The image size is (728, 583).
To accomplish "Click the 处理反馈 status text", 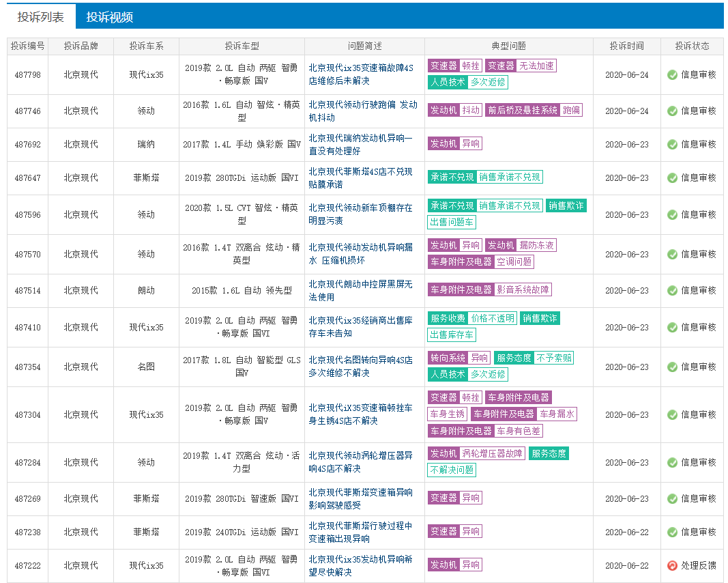I will click(698, 566).
